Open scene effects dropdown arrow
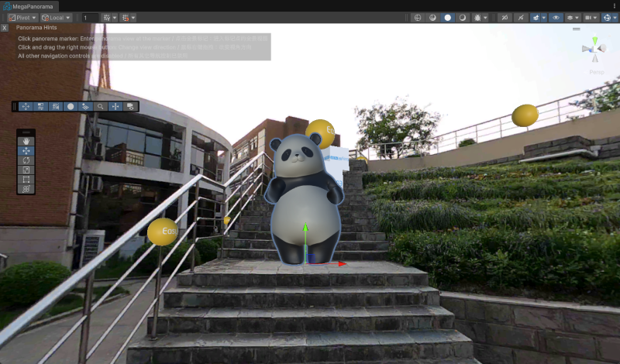Image resolution: width=620 pixels, height=364 pixels. pyautogui.click(x=544, y=18)
